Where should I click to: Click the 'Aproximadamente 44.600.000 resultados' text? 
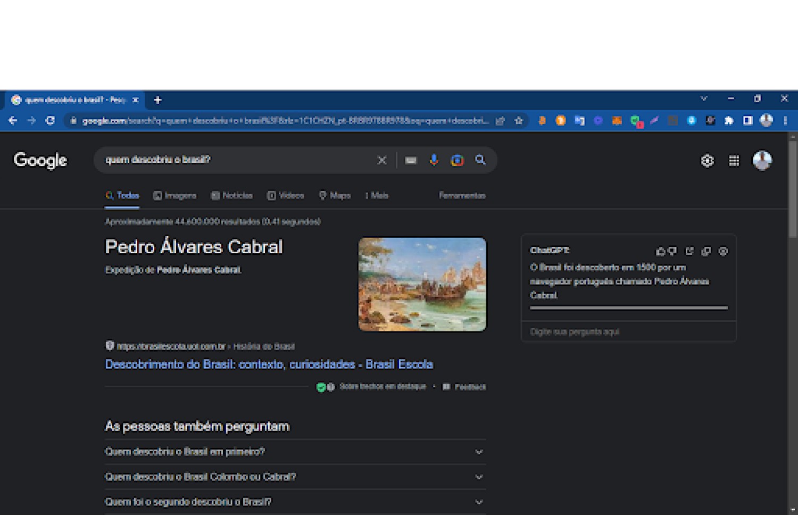point(213,221)
